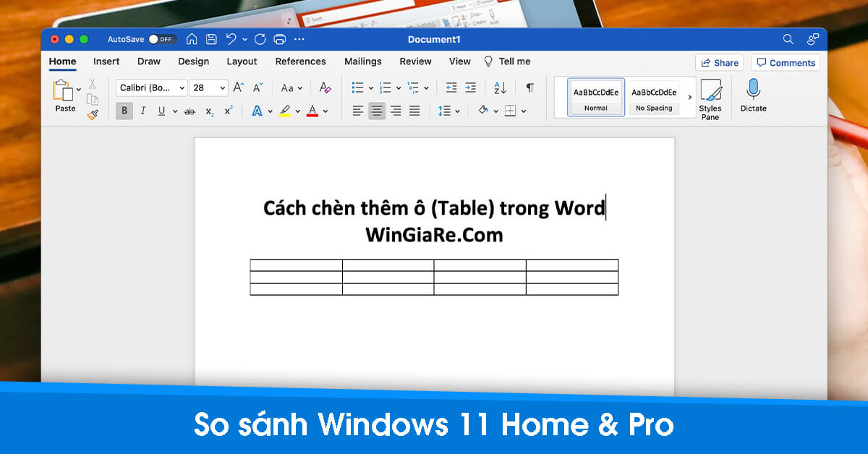868x454 pixels.
Task: Toggle show paragraph marks
Action: click(530, 87)
